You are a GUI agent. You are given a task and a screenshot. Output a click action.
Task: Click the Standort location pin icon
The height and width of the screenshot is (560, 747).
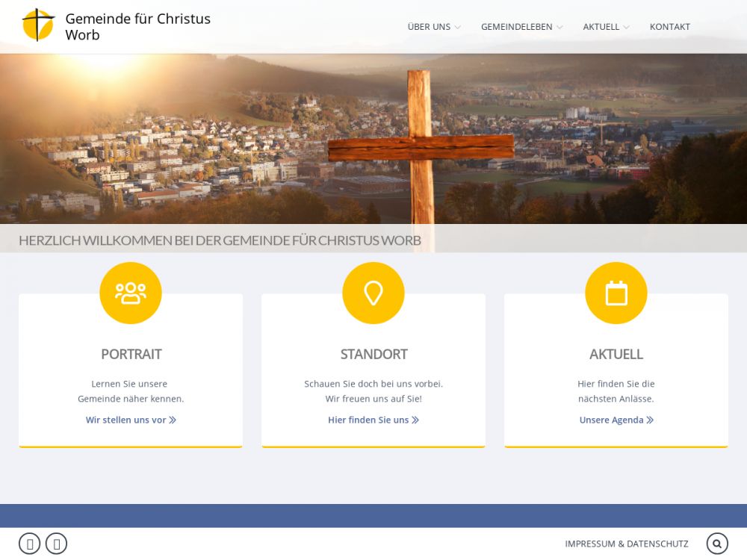(373, 293)
